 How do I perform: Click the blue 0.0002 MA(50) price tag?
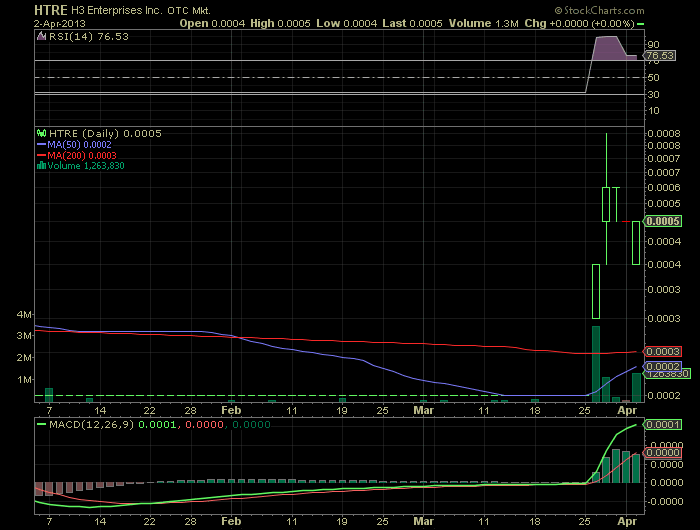pyautogui.click(x=662, y=366)
